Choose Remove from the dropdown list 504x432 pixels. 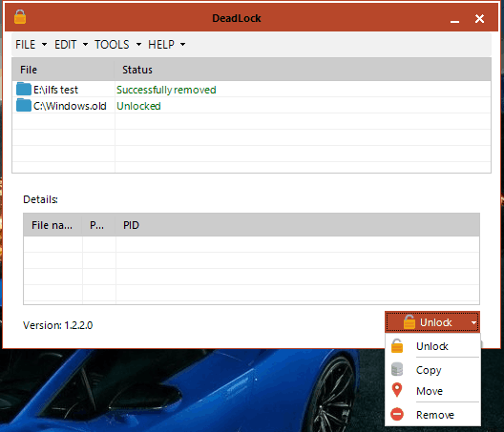[x=432, y=414]
